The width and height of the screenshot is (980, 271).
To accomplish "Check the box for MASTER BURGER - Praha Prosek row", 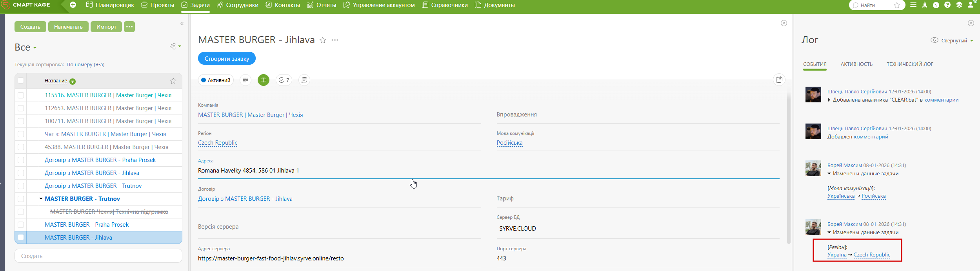I will 21,225.
